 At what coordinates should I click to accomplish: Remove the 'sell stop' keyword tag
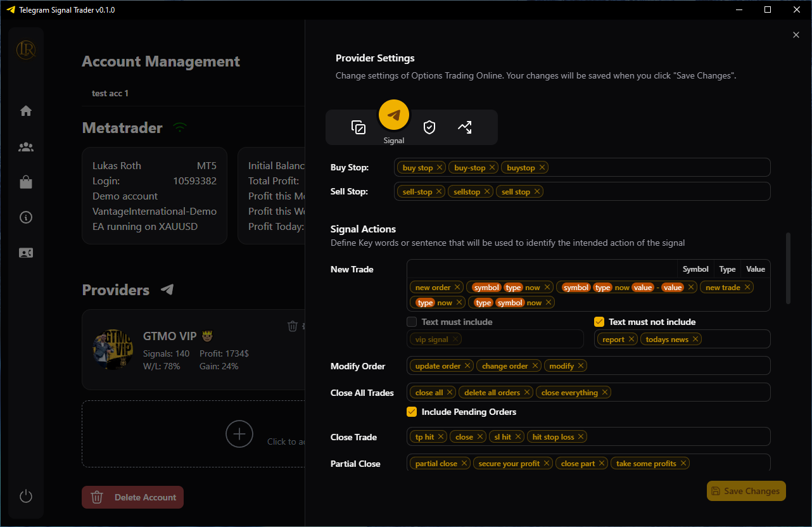pyautogui.click(x=537, y=192)
